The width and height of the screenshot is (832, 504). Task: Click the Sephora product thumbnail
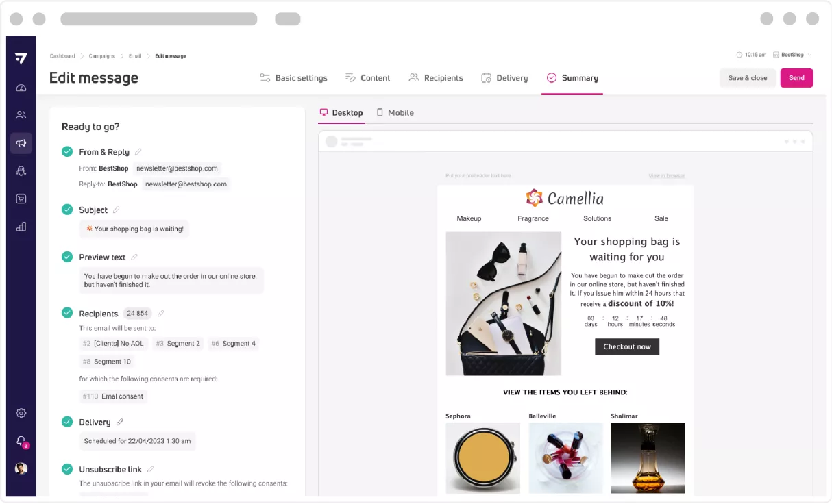482,457
